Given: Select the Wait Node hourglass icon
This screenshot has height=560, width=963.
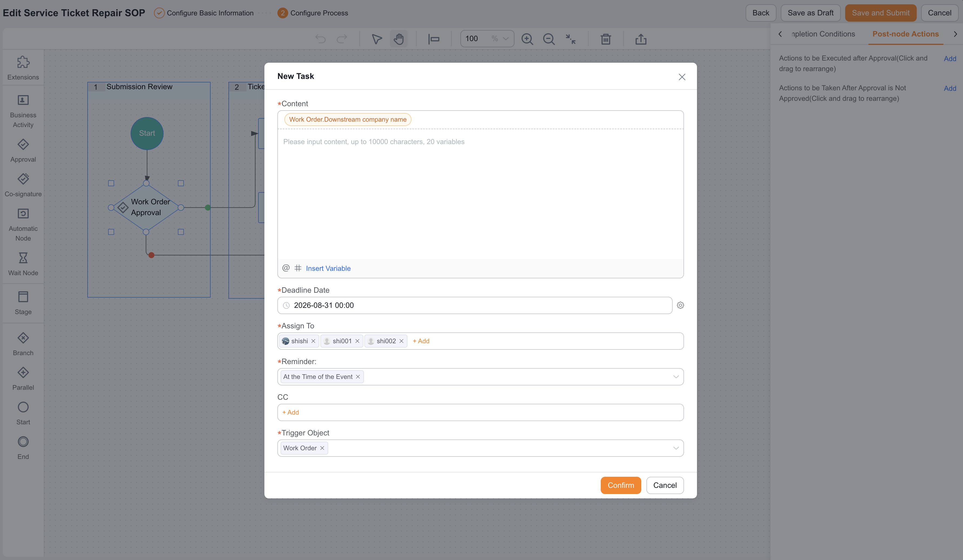Looking at the screenshot, I should (x=23, y=258).
